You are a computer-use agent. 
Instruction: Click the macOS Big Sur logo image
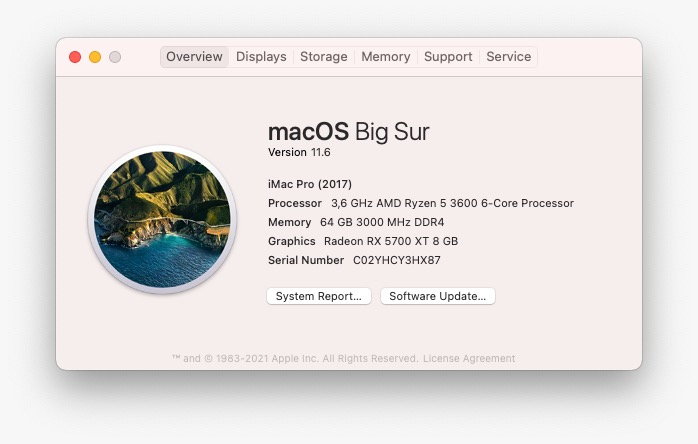click(x=162, y=219)
